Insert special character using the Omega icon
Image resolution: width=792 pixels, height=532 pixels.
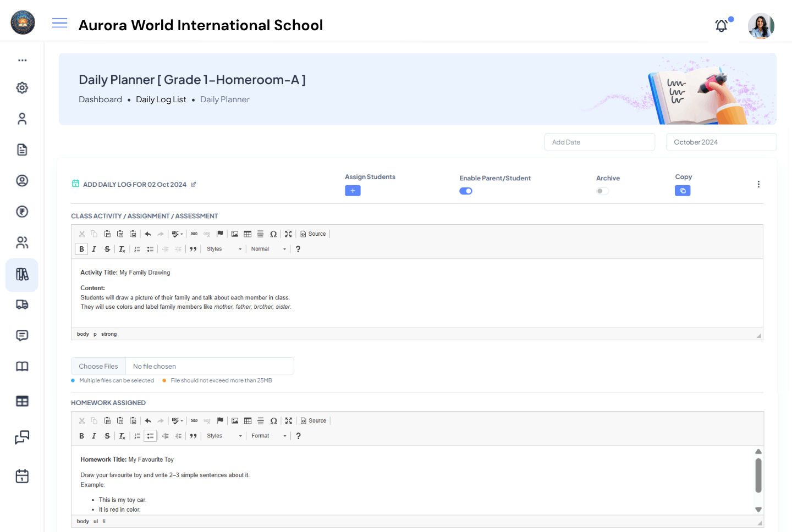tap(273, 234)
